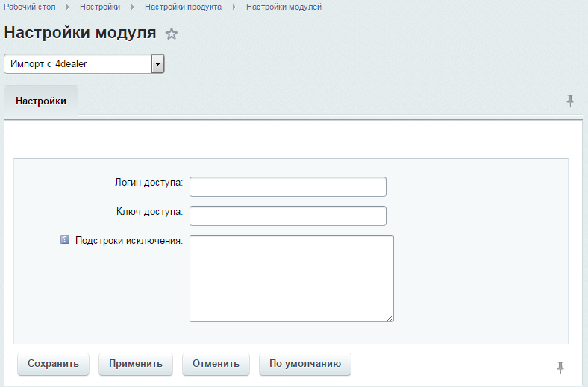
Task: Click inside Подстроки исключения text area
Action: [291, 278]
